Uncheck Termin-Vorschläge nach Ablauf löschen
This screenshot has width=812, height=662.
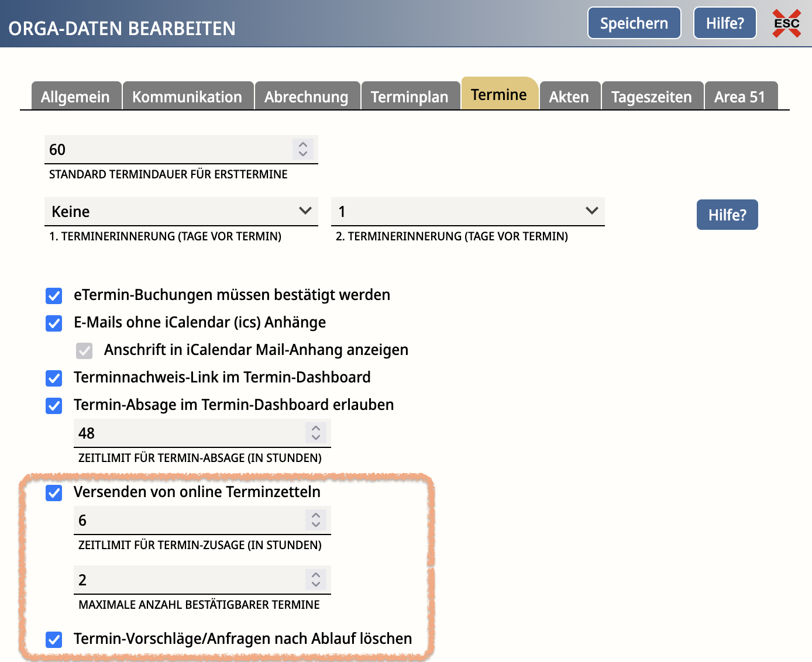54,639
